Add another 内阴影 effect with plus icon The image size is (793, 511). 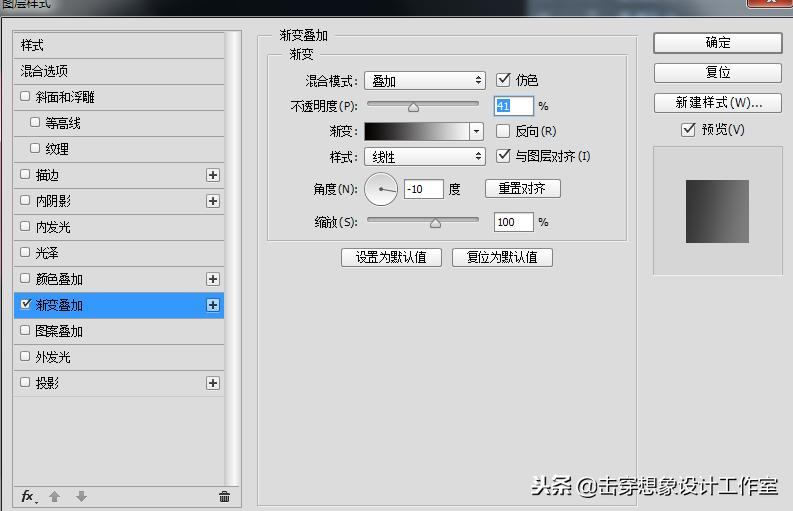click(x=213, y=201)
